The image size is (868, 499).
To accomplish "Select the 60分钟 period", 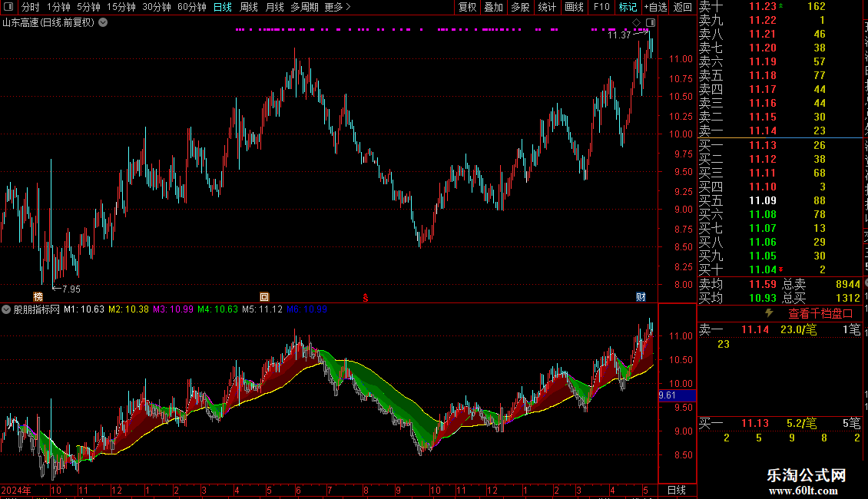I will (x=192, y=7).
